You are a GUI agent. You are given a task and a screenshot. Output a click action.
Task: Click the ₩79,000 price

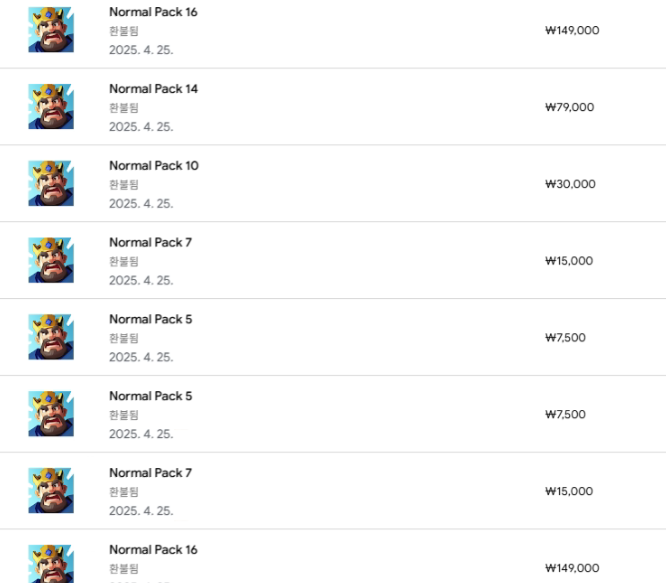[569, 107]
